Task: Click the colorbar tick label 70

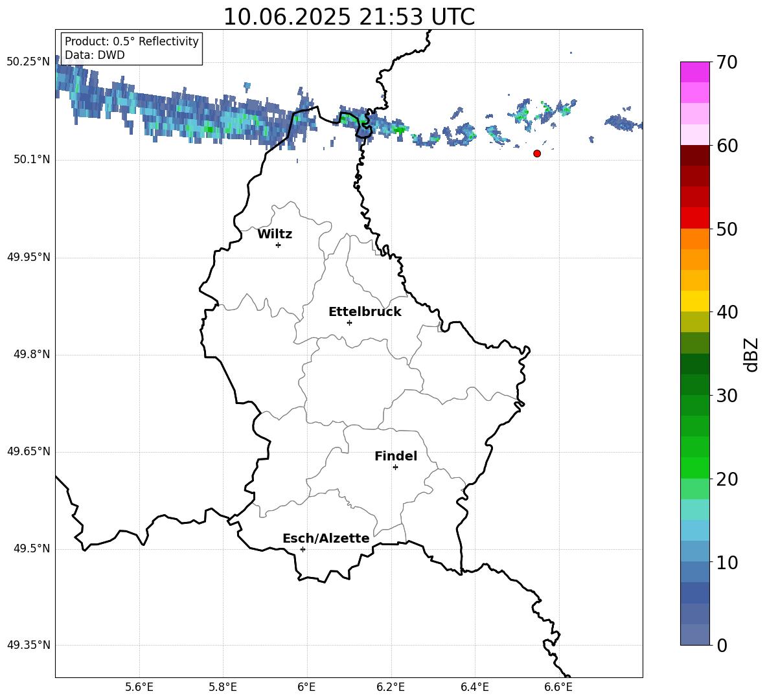Action: (727, 62)
